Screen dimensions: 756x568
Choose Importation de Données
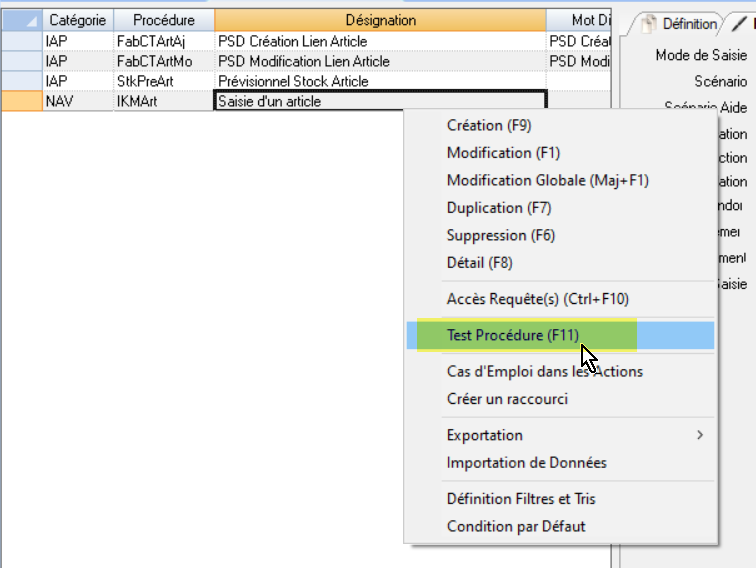[x=526, y=462]
